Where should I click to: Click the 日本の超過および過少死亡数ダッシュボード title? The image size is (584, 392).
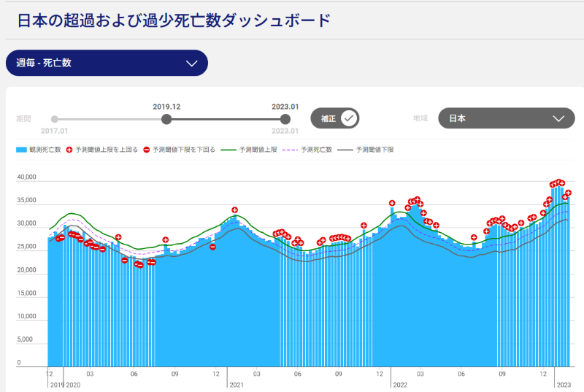[x=174, y=20]
